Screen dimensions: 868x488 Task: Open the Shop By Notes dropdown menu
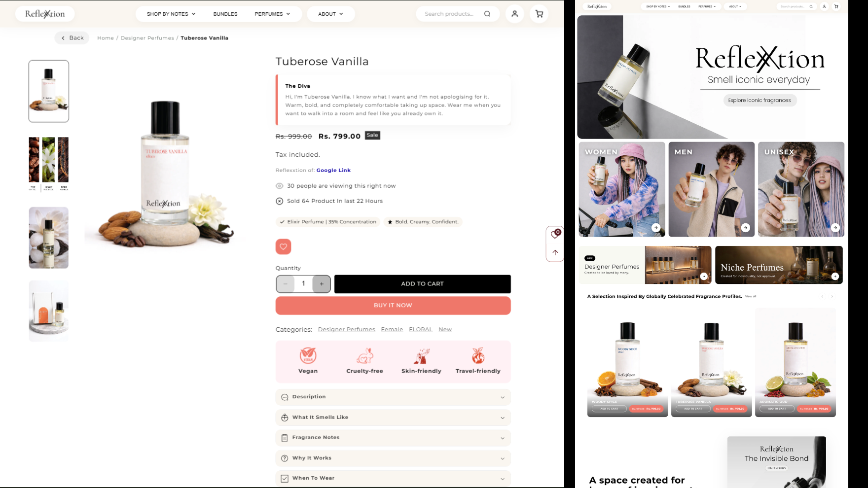[171, 14]
